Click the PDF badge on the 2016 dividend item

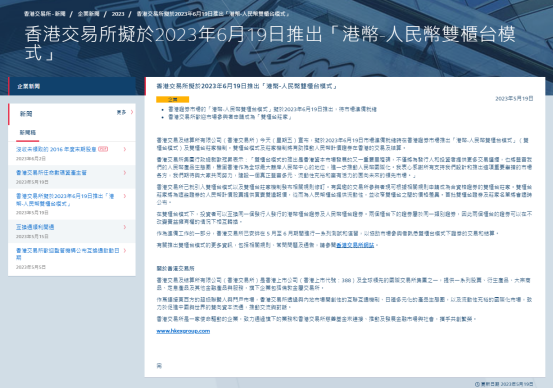pyautogui.click(x=103, y=149)
